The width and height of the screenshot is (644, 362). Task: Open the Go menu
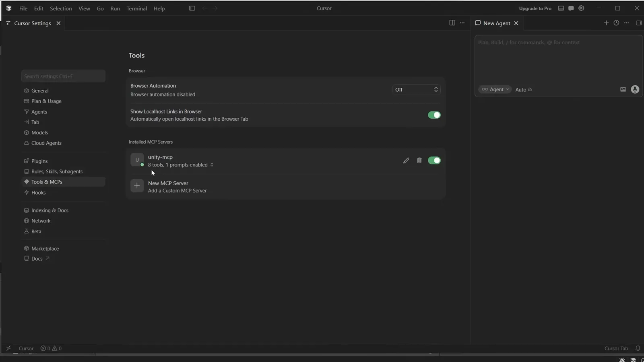tap(100, 8)
